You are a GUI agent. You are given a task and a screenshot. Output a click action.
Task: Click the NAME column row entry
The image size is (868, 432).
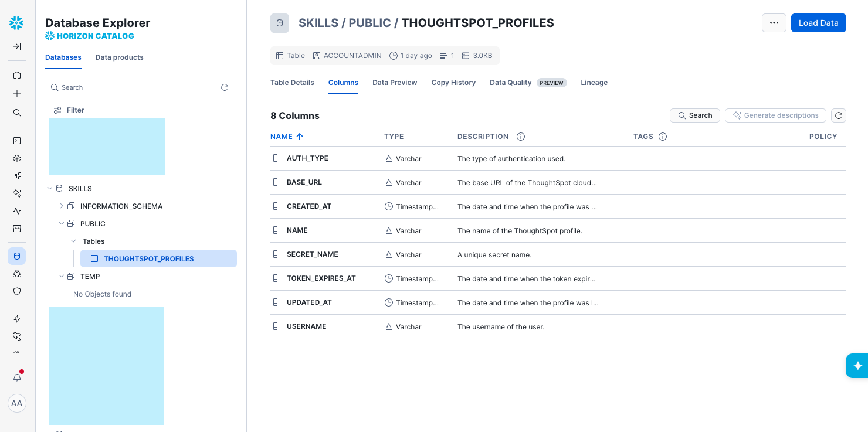(558, 230)
